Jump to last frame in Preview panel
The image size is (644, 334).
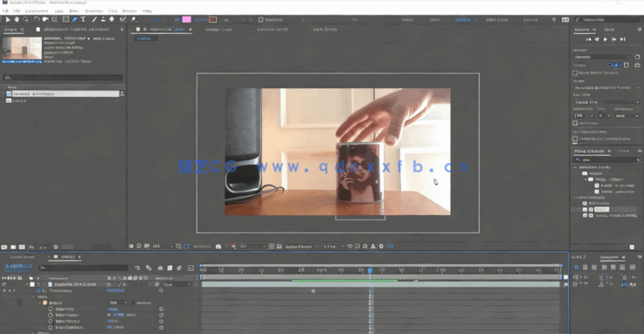[x=623, y=39]
